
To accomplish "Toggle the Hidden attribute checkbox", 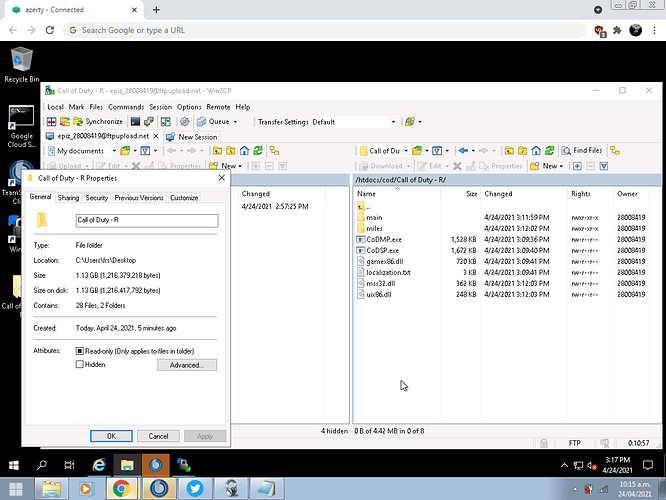I will coord(79,364).
